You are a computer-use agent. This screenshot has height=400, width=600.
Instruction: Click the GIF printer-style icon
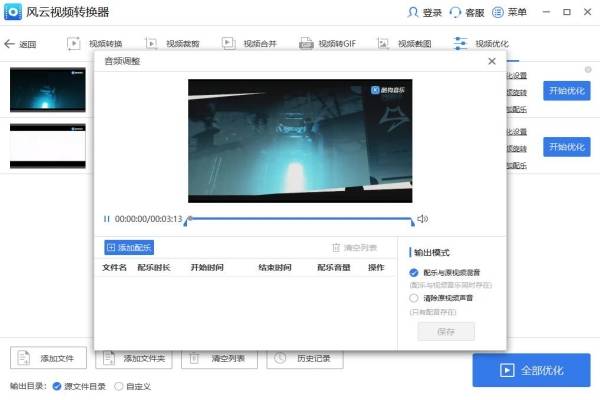(x=307, y=43)
